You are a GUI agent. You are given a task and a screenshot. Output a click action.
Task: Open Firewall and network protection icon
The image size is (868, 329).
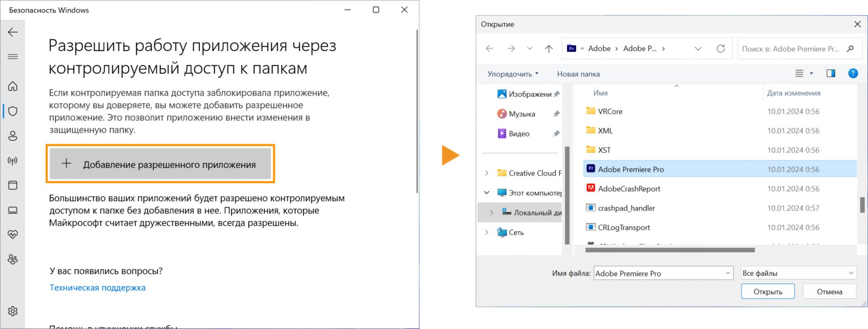click(x=13, y=161)
